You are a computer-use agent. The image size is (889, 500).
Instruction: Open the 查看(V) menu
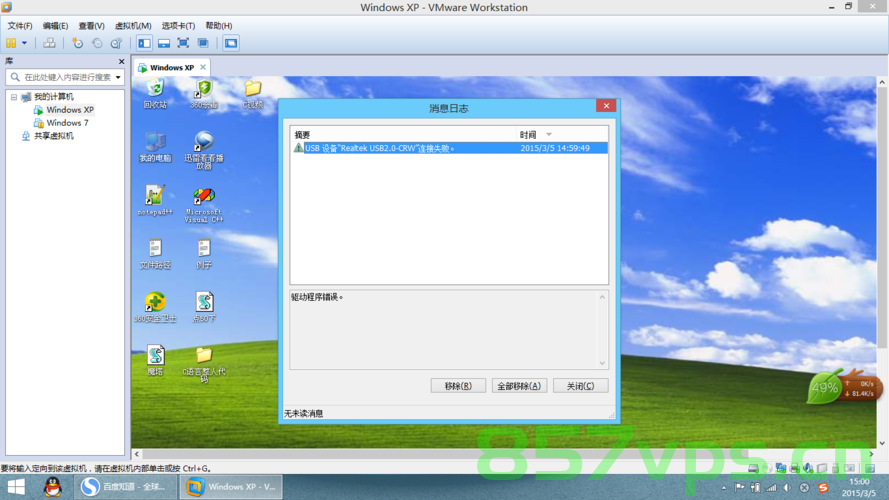click(x=91, y=26)
